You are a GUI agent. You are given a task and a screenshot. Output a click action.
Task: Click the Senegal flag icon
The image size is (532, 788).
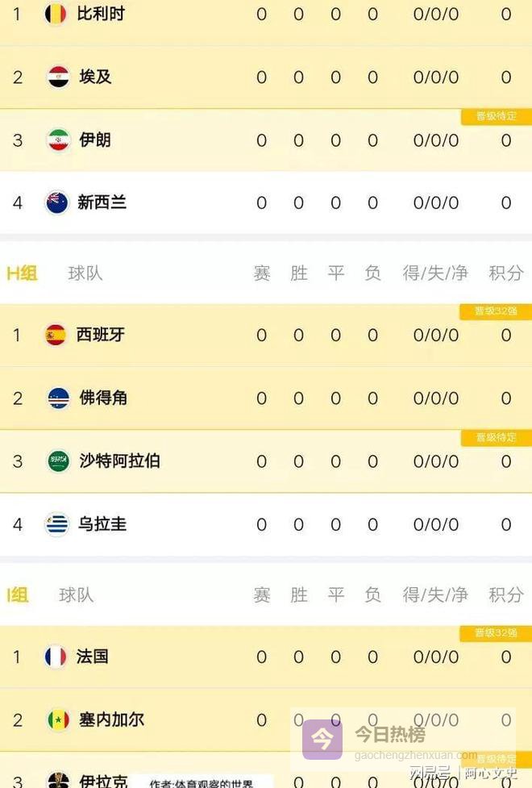click(58, 719)
